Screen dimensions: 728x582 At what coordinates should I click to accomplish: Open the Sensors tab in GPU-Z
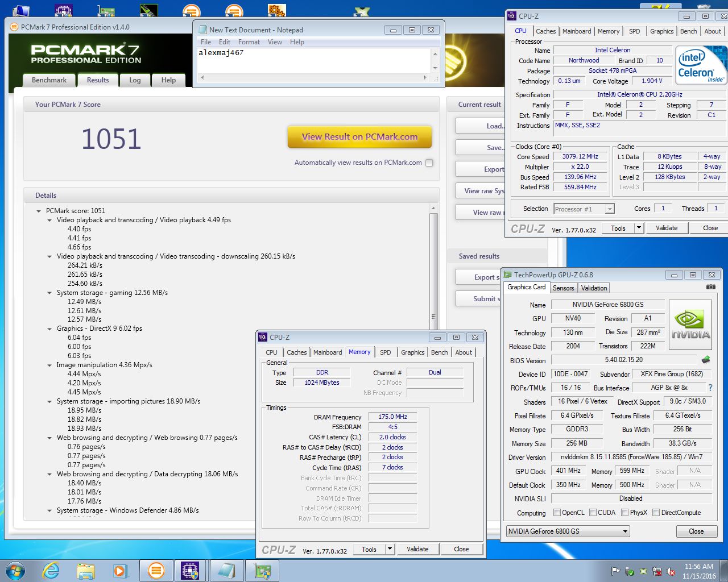tap(563, 288)
